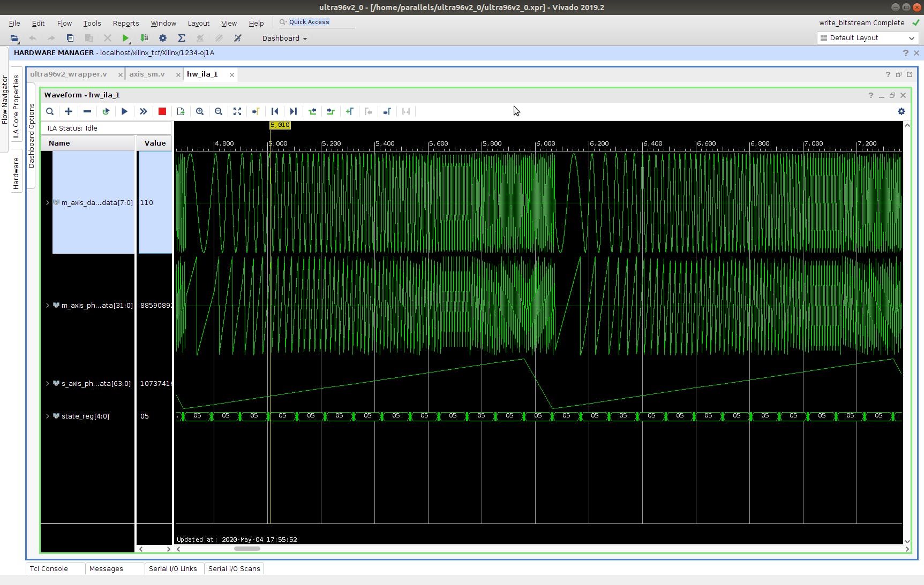
Task: Open waveform settings gear
Action: [x=902, y=111]
